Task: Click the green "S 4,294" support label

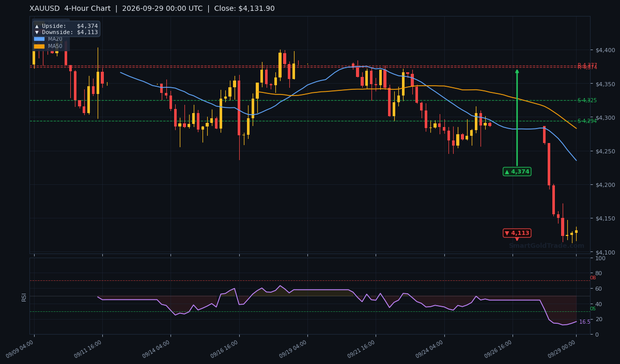Action: pyautogui.click(x=587, y=121)
